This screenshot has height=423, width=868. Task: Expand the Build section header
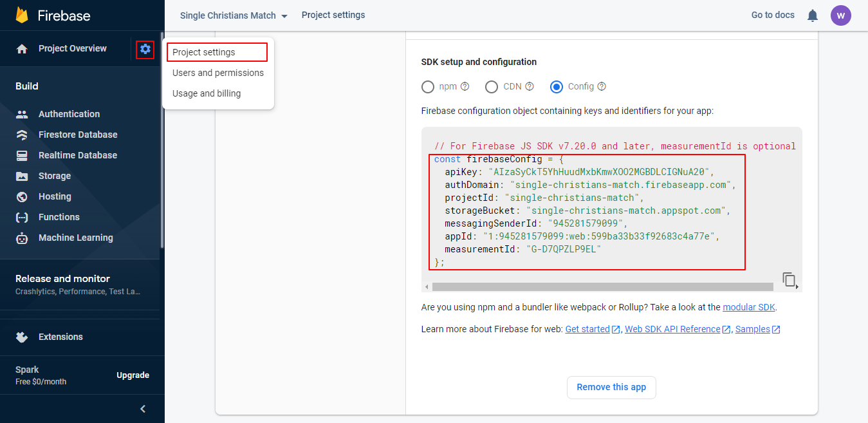[x=27, y=86]
